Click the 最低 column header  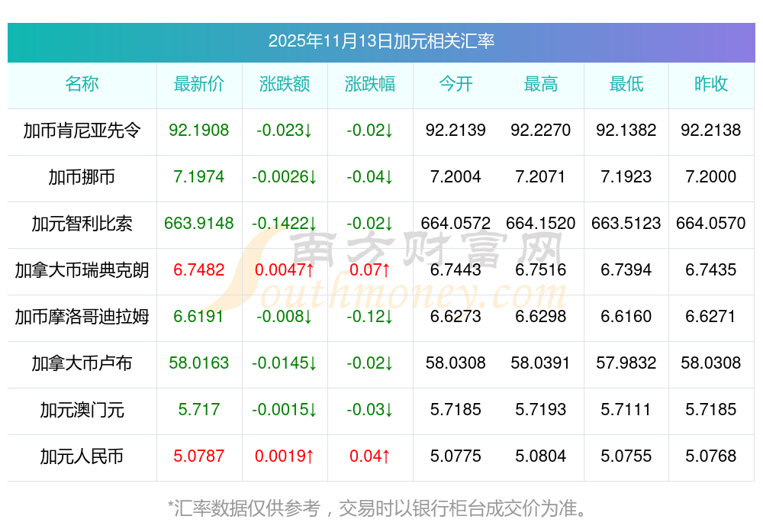[626, 84]
